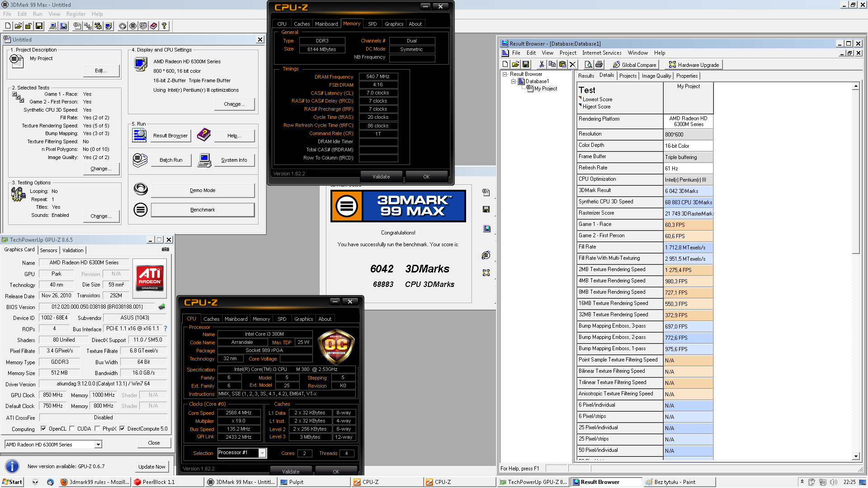The width and height of the screenshot is (868, 488).
Task: Click Demo Mode ring icon in 3DMark toolbar
Action: 123,26
